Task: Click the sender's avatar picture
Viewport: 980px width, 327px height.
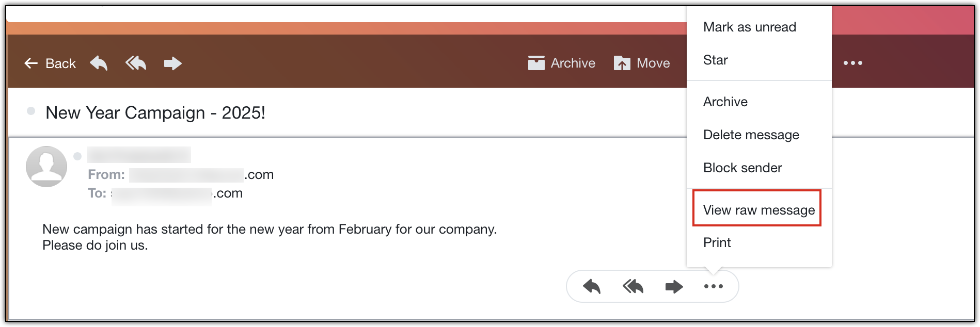Action: [46, 166]
